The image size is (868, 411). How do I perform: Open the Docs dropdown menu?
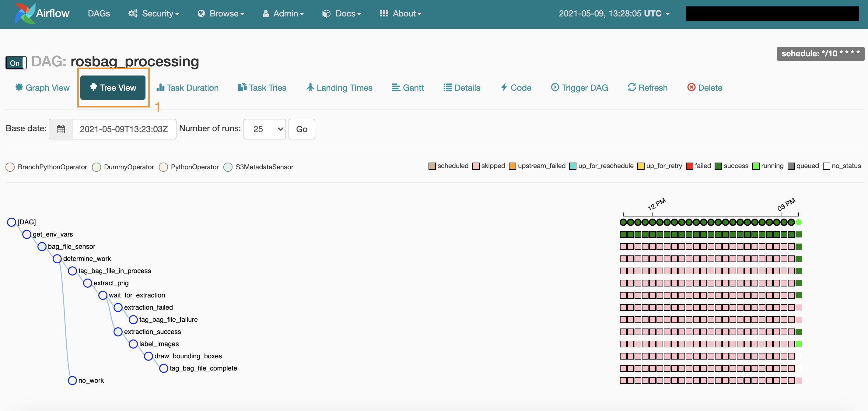click(x=342, y=13)
